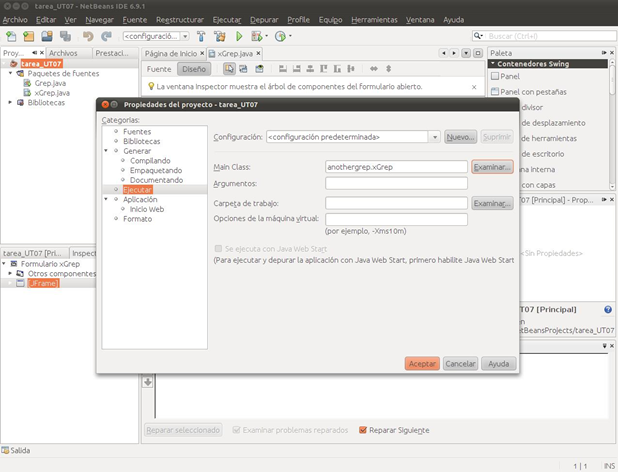Open the Reestructurar menu

(180, 20)
